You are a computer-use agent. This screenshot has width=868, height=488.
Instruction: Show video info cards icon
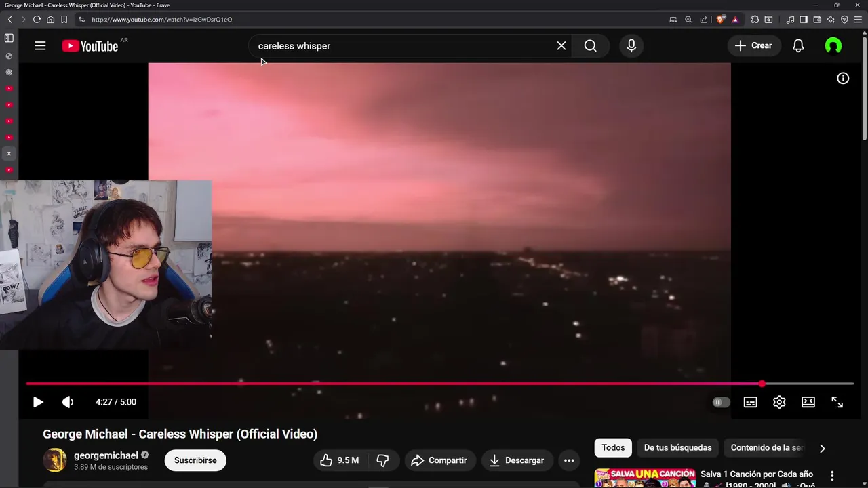(x=843, y=79)
